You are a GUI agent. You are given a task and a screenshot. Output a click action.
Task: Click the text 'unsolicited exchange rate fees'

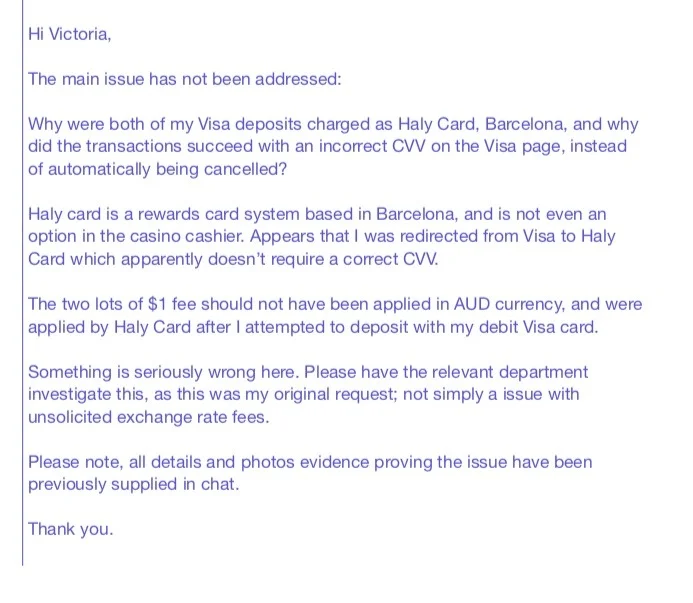tap(148, 417)
